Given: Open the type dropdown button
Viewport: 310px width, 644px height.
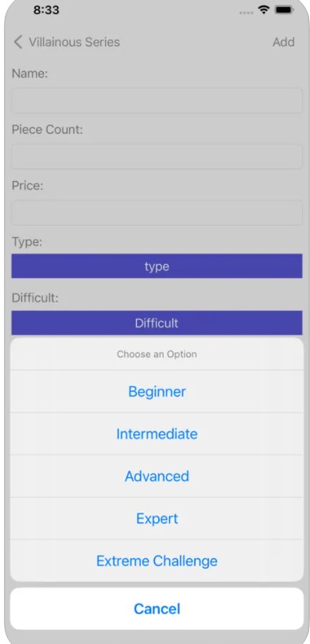Looking at the screenshot, I should coord(157,266).
